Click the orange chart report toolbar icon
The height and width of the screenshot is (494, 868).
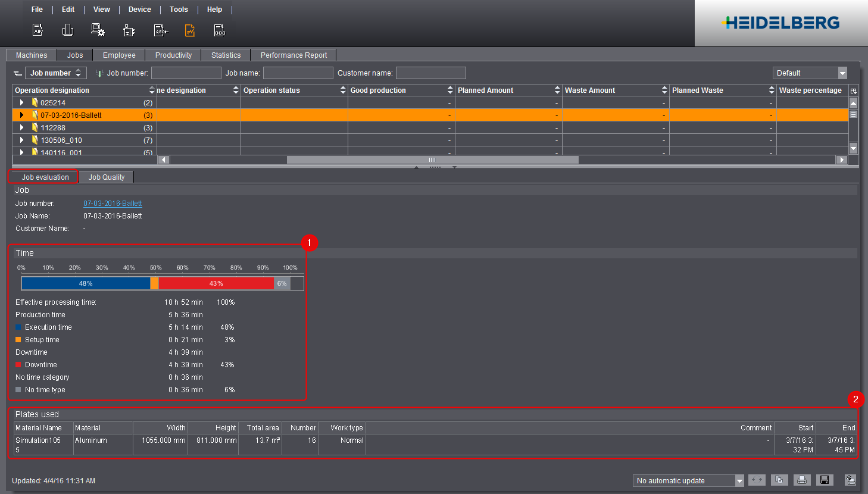[x=190, y=30]
